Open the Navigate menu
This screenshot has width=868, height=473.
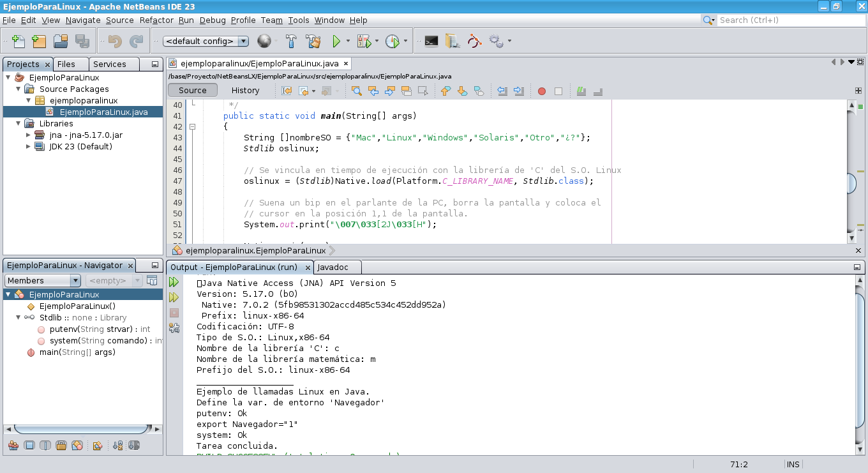pyautogui.click(x=83, y=20)
